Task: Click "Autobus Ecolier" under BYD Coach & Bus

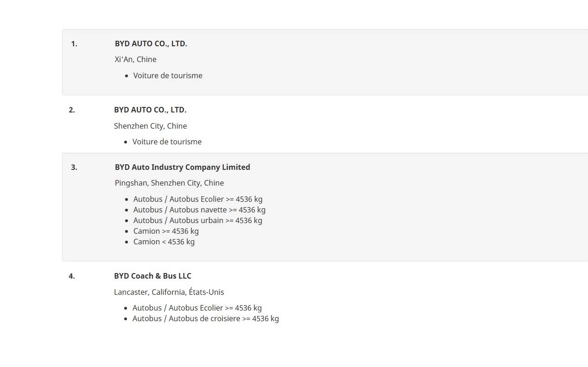Action: click(197, 308)
